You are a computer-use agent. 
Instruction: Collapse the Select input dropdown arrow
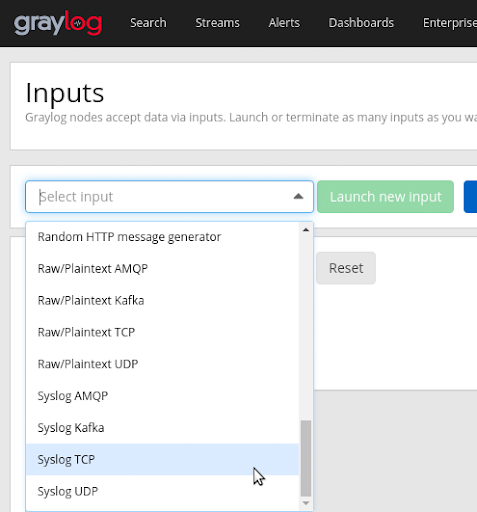tap(298, 197)
